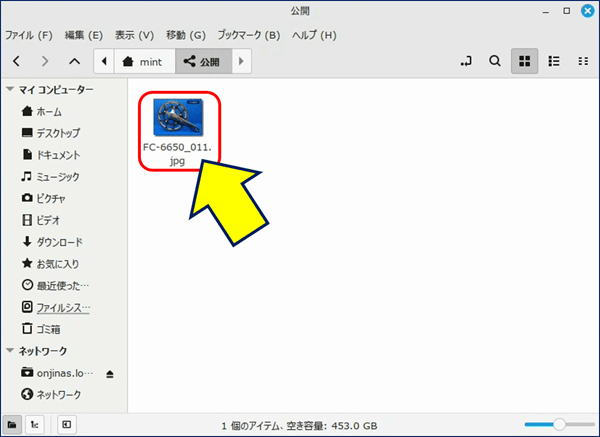The image size is (600, 437).
Task: Open ドキュメント in the sidebar
Action: [x=51, y=155]
